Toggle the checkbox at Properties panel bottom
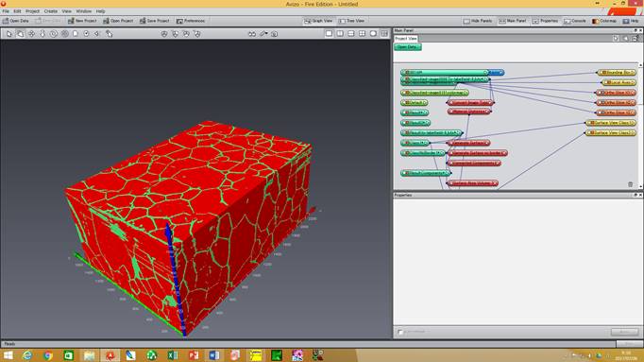The image size is (644, 362). click(x=400, y=332)
